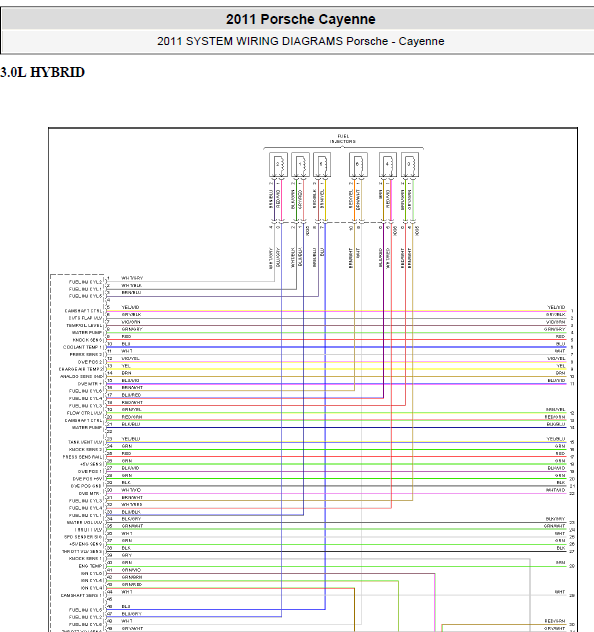Click right-side 'YEL/BLU' label at terminal 15
The height and width of the screenshot is (632, 594).
click(x=556, y=439)
